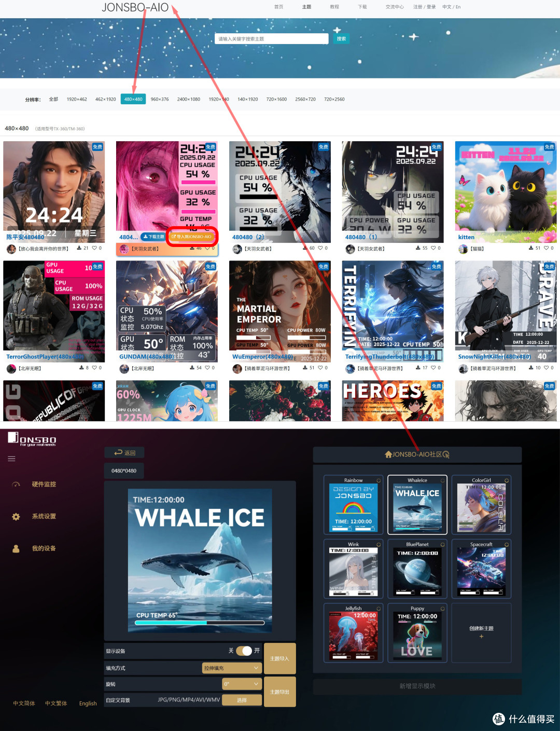Click heart icon on 480480 (2) theme

[x=320, y=249]
